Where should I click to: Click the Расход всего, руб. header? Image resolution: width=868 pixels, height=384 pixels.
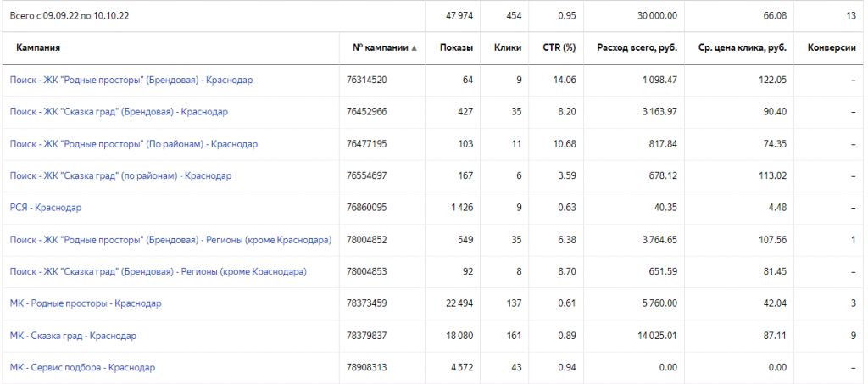click(x=637, y=48)
